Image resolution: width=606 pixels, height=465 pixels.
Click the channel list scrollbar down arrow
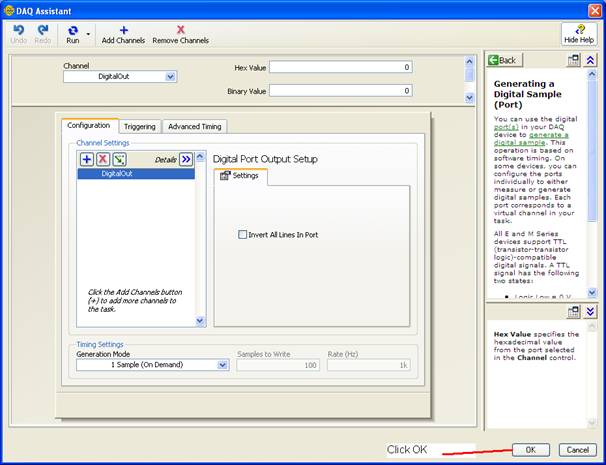click(x=200, y=320)
